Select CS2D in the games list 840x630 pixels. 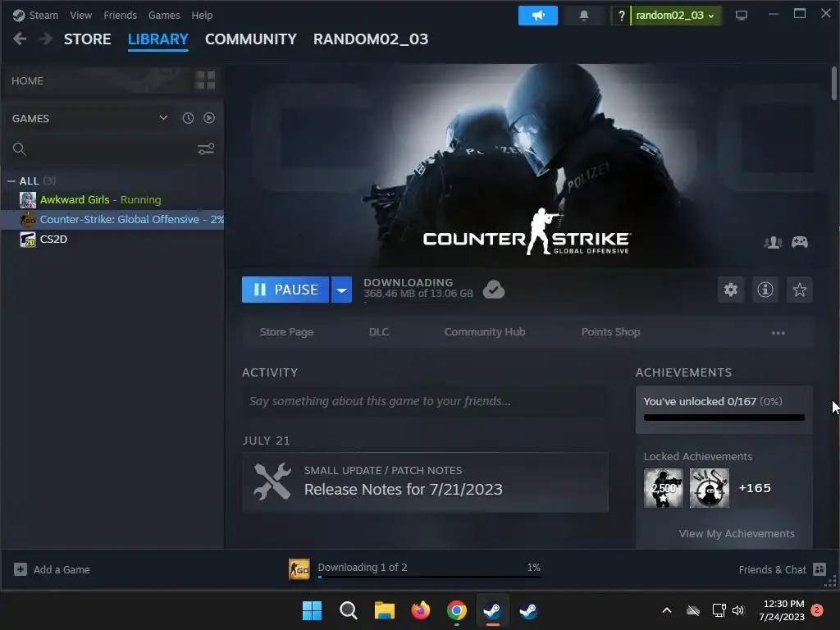[x=112, y=239]
